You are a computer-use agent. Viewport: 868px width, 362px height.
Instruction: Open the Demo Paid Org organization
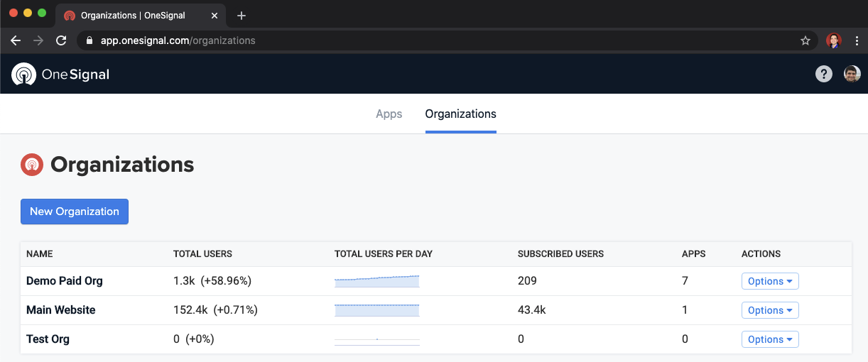65,281
